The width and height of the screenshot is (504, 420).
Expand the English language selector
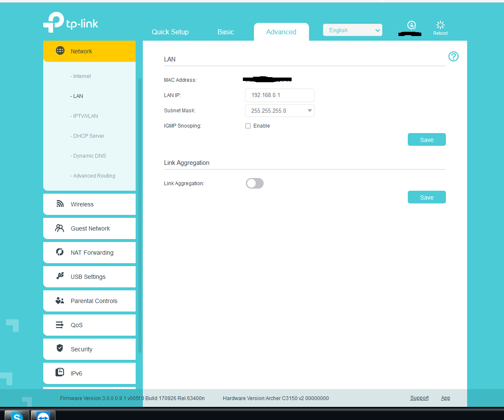coord(352,30)
